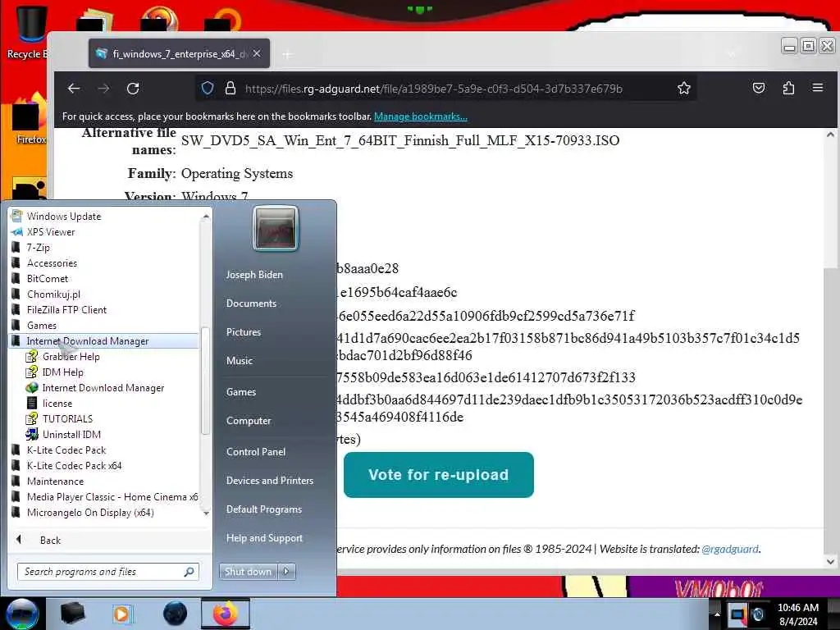
Task: Open the Pocket save icon
Action: click(x=759, y=88)
